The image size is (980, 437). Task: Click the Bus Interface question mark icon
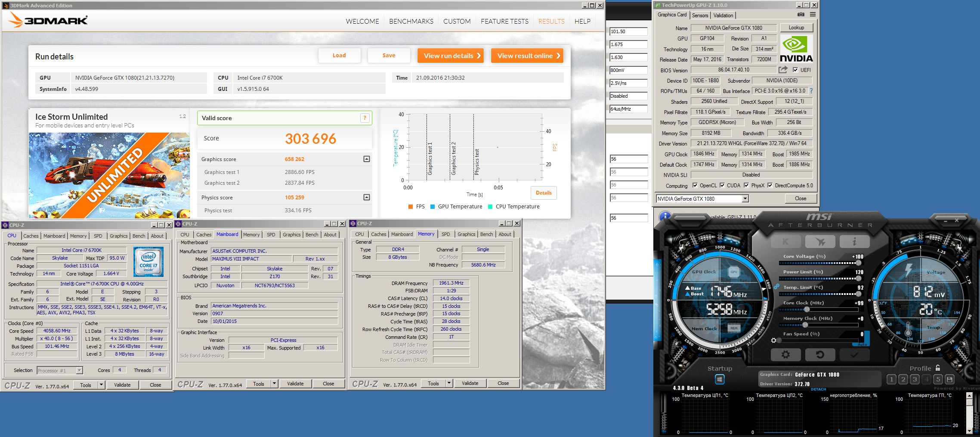coord(811,91)
